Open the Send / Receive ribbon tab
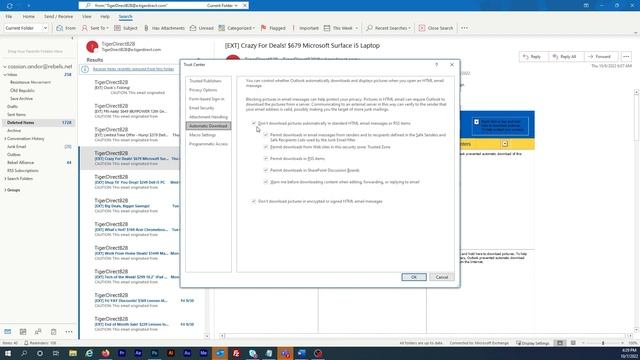Viewport: 640px width, 360px height. click(58, 17)
